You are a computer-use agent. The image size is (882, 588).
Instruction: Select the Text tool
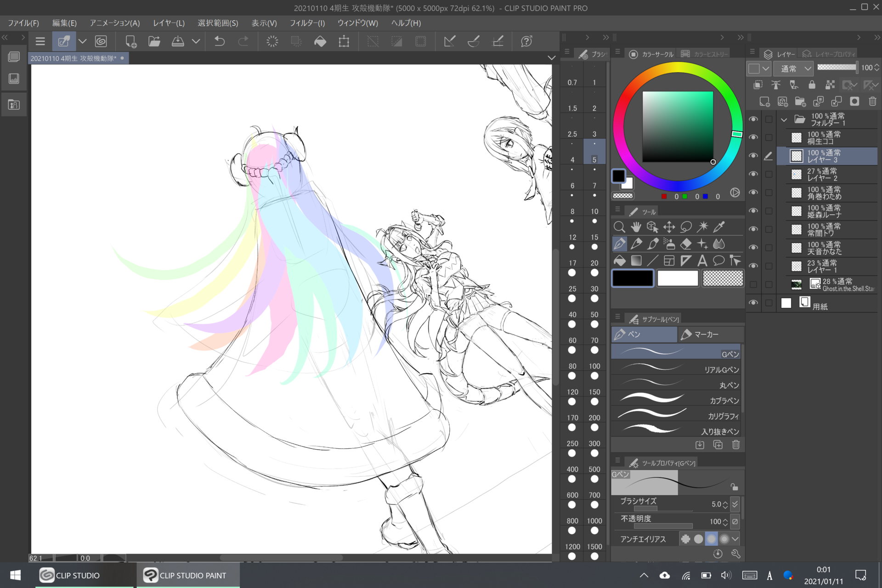[702, 261]
